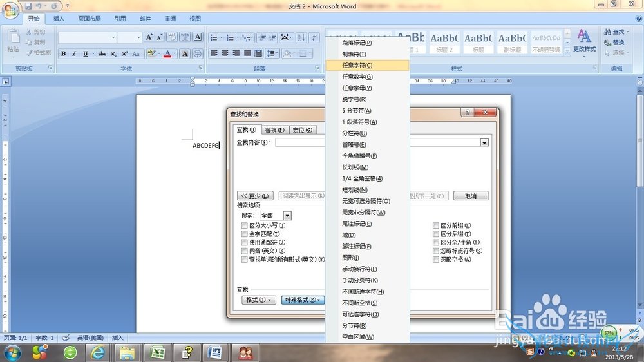Image resolution: width=644 pixels, height=362 pixels.
Task: Expand the 查找内容 history dropdown arrow
Action: point(484,142)
